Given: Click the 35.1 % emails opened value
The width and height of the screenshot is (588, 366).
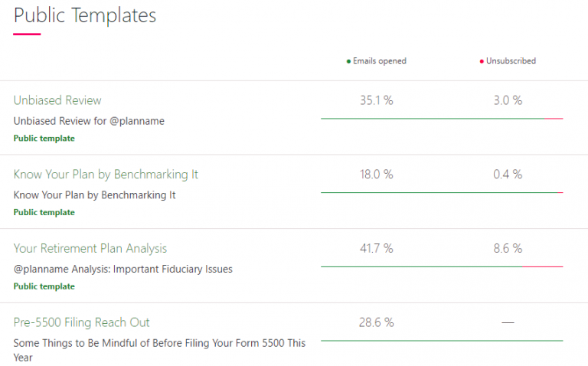Looking at the screenshot, I should point(376,100).
